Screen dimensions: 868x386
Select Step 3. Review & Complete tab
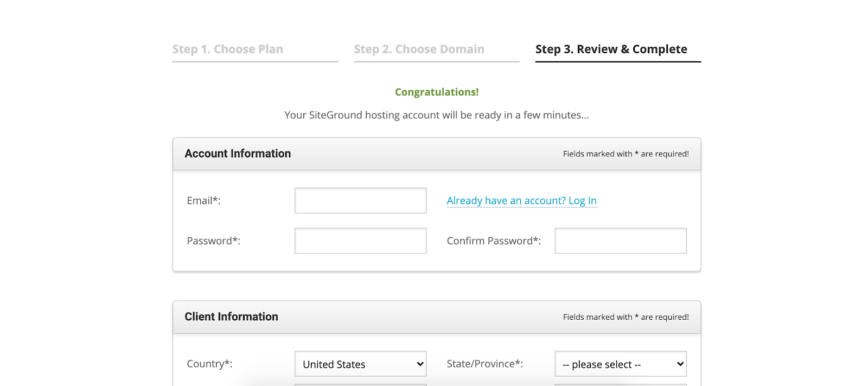[x=611, y=49]
